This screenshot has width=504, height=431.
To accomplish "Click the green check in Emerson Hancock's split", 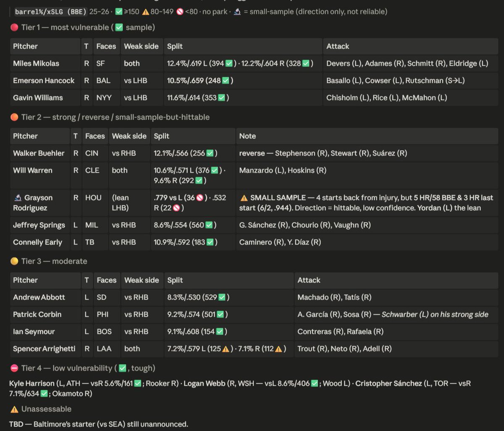I will pyautogui.click(x=226, y=81).
